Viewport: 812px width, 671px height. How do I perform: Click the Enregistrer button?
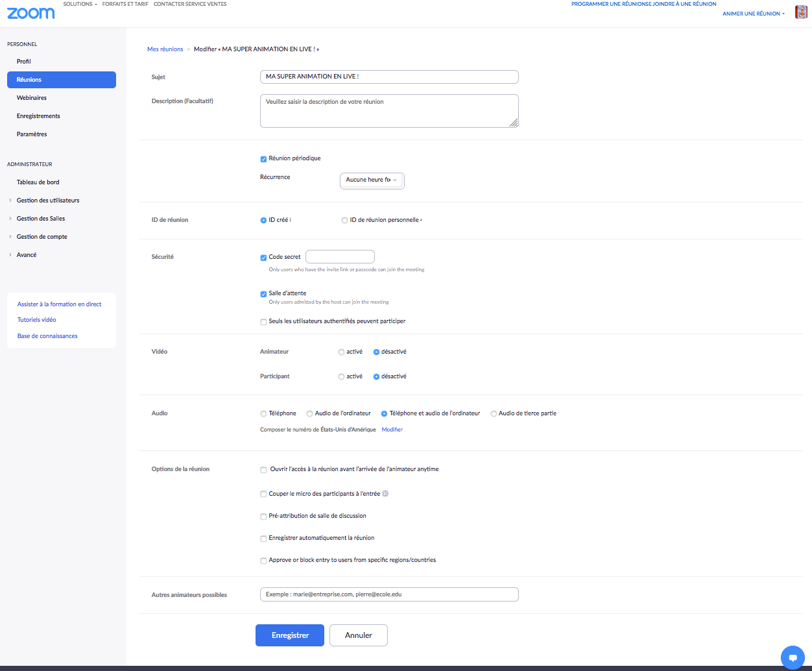[x=290, y=635]
